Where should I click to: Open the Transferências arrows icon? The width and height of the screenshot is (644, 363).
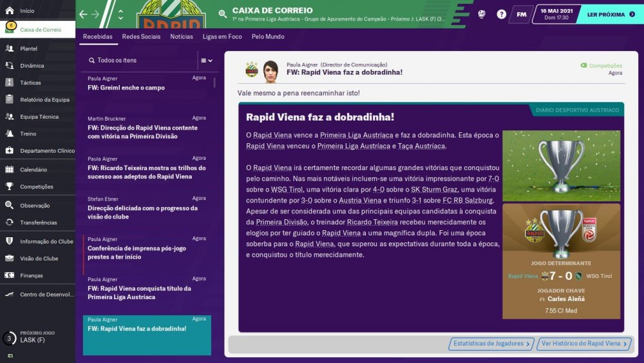click(x=9, y=222)
